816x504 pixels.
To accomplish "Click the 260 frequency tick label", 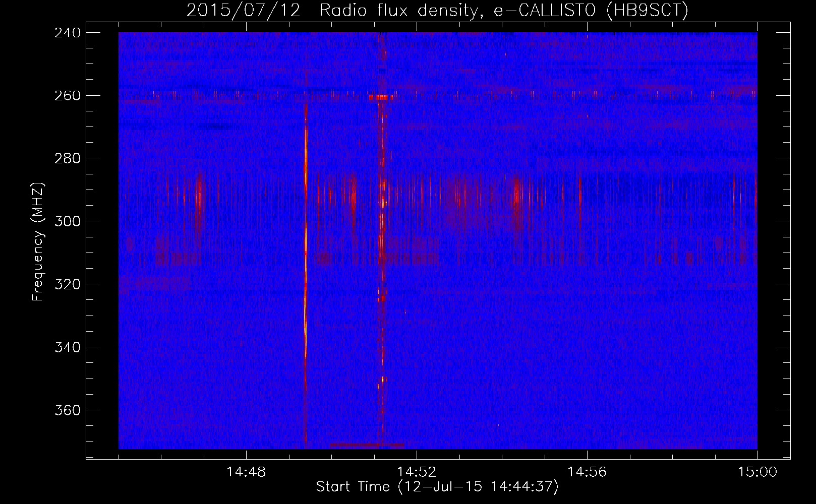I will (x=68, y=96).
